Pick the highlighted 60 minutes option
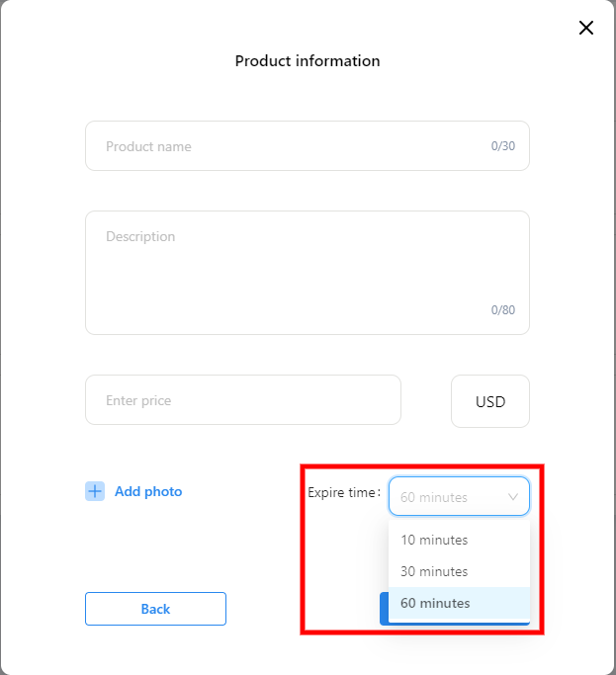 [x=435, y=603]
